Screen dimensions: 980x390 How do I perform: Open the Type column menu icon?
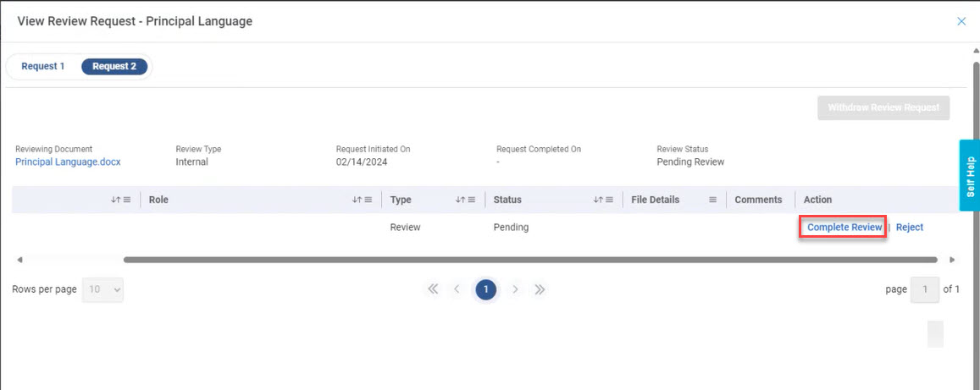coord(472,200)
